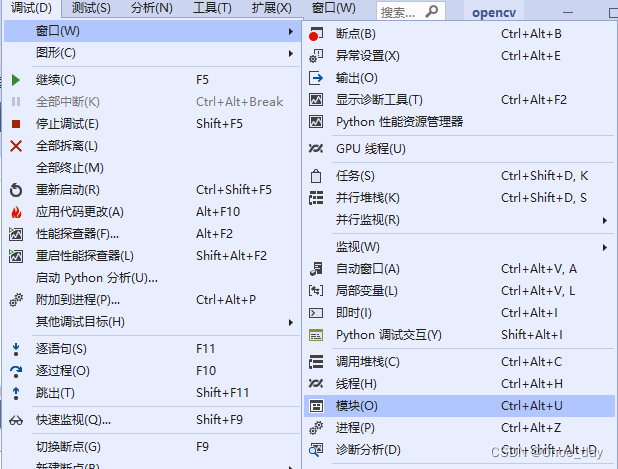Click the GPU 线程 threads icon
Screen dimensions: 618x469
pyautogui.click(x=316, y=149)
